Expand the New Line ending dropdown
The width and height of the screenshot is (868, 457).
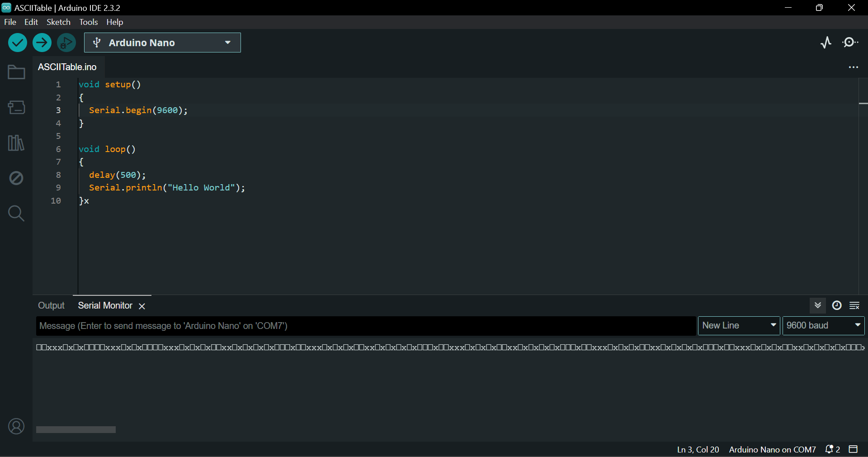739,326
